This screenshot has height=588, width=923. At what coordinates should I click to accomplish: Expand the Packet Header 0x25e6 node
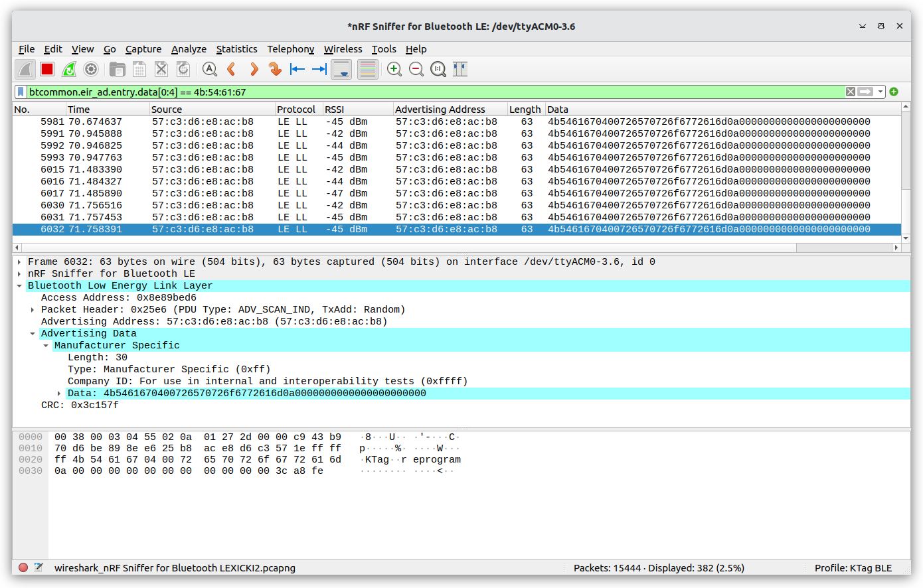pos(33,310)
